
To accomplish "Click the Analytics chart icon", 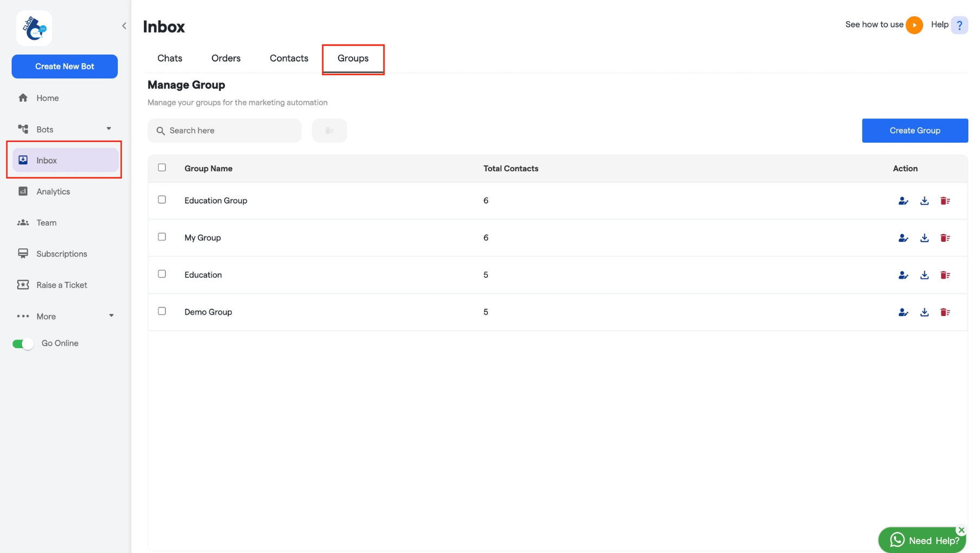I will pyautogui.click(x=23, y=191).
